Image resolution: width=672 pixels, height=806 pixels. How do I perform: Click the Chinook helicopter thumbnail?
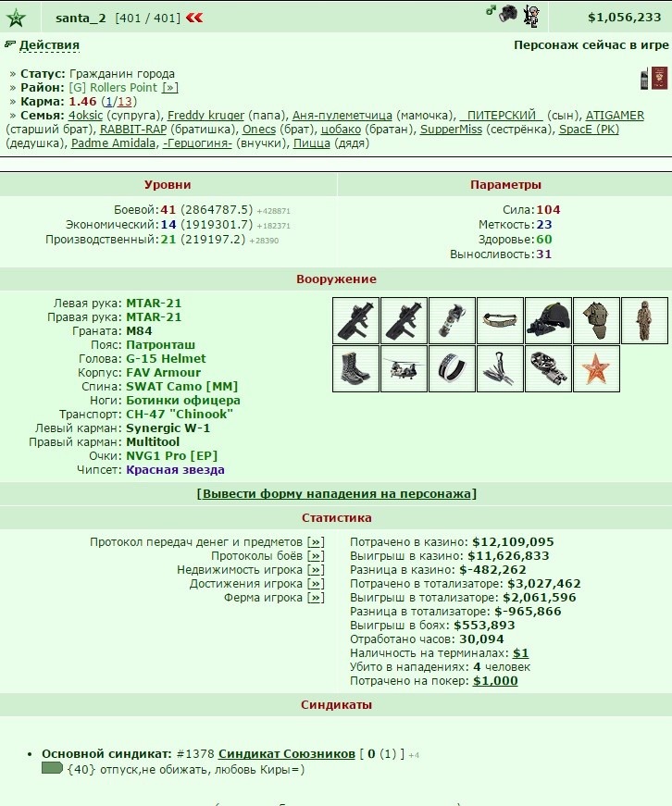[x=404, y=368]
